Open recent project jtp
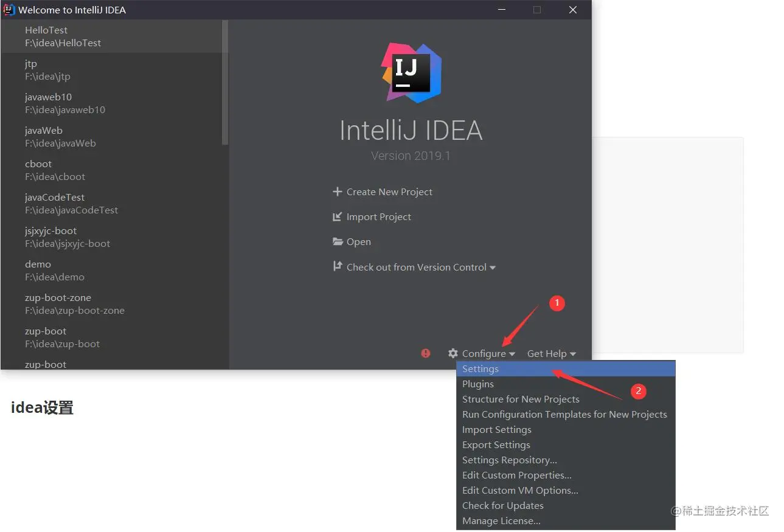784x532 pixels. pos(111,69)
